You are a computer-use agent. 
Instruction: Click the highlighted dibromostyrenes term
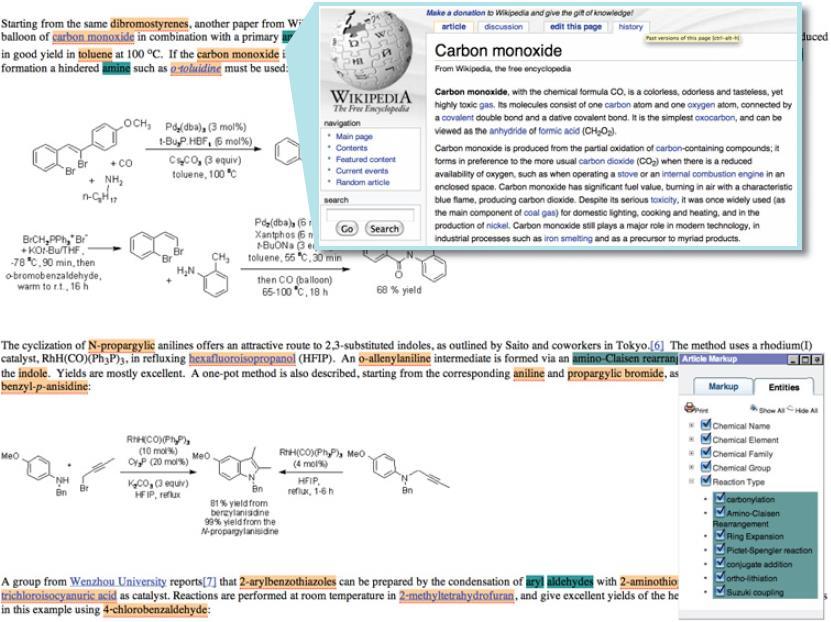pos(149,24)
